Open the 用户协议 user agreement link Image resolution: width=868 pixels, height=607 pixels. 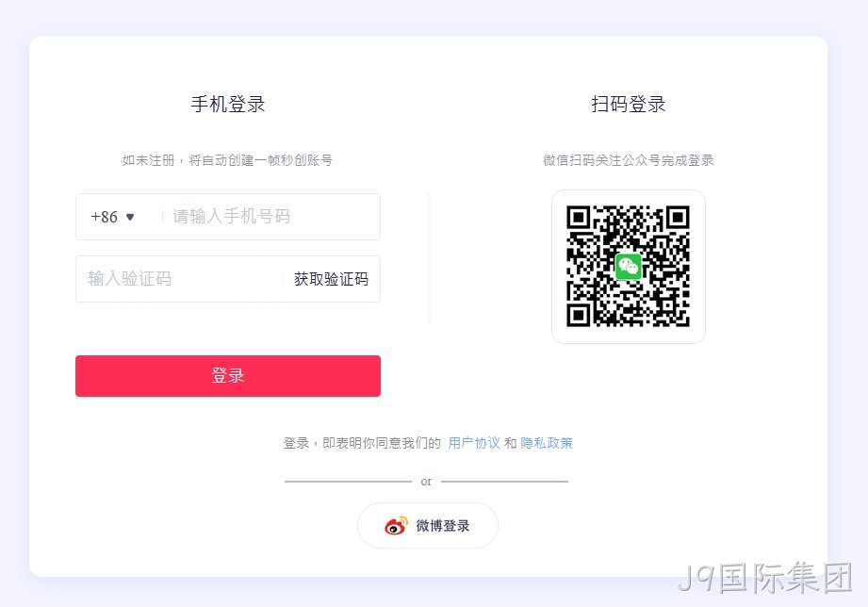474,443
